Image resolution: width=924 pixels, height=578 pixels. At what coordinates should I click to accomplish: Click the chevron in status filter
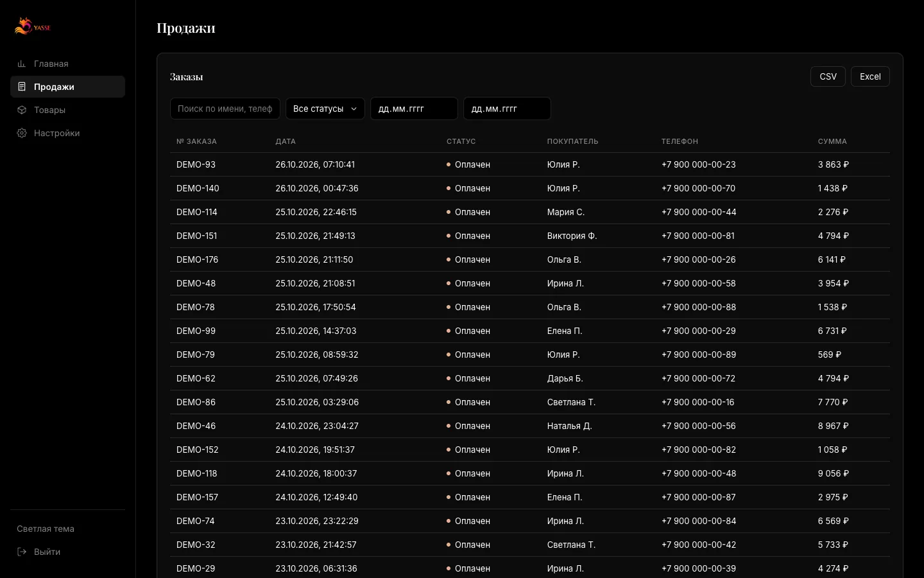(x=354, y=109)
